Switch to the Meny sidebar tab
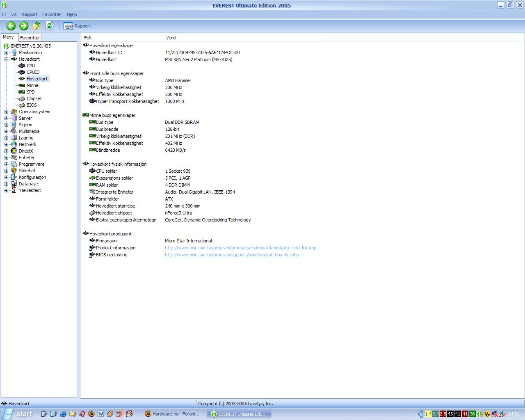The height and width of the screenshot is (420, 525). pyautogui.click(x=9, y=37)
